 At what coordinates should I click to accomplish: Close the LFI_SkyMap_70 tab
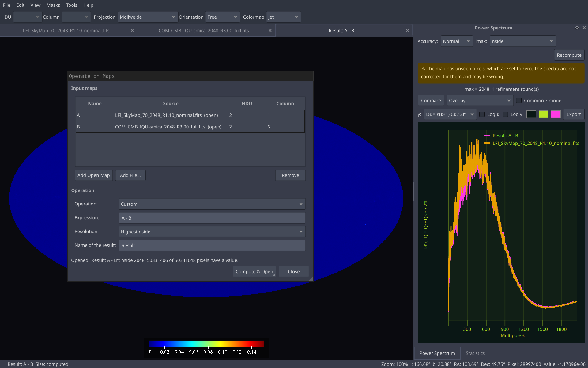[132, 31]
